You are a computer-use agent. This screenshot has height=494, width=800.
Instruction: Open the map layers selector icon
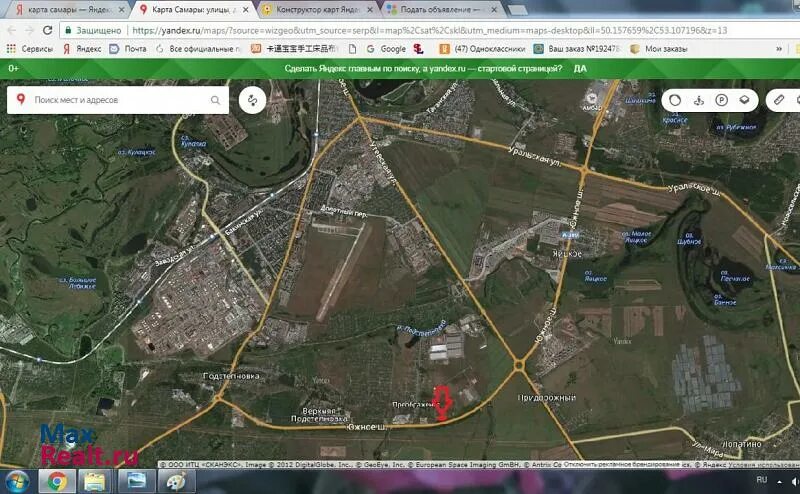744,100
